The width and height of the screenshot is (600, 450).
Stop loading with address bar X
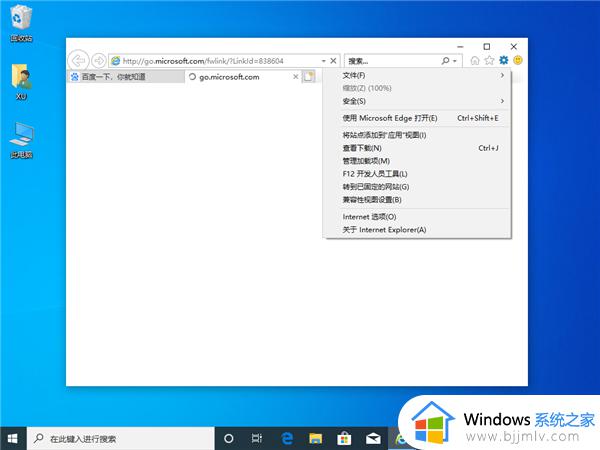click(x=333, y=60)
